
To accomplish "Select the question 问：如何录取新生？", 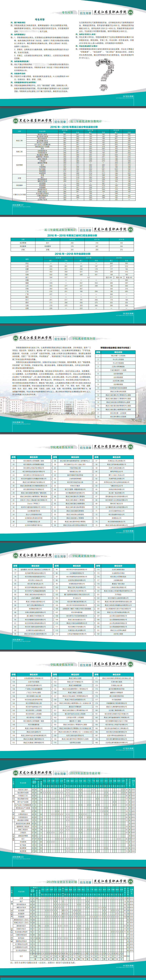I will [x=19, y=34].
